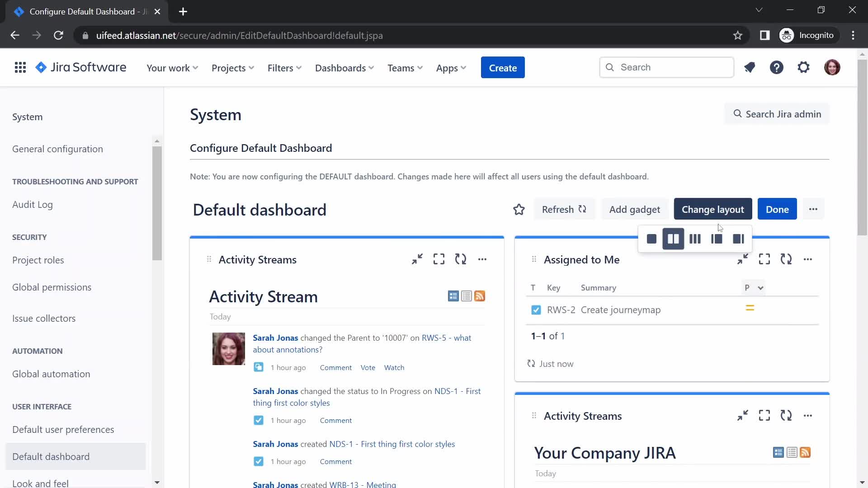Image resolution: width=868 pixels, height=488 pixels.
Task: Open the Default dashboard settings menu
Action: [x=813, y=209]
